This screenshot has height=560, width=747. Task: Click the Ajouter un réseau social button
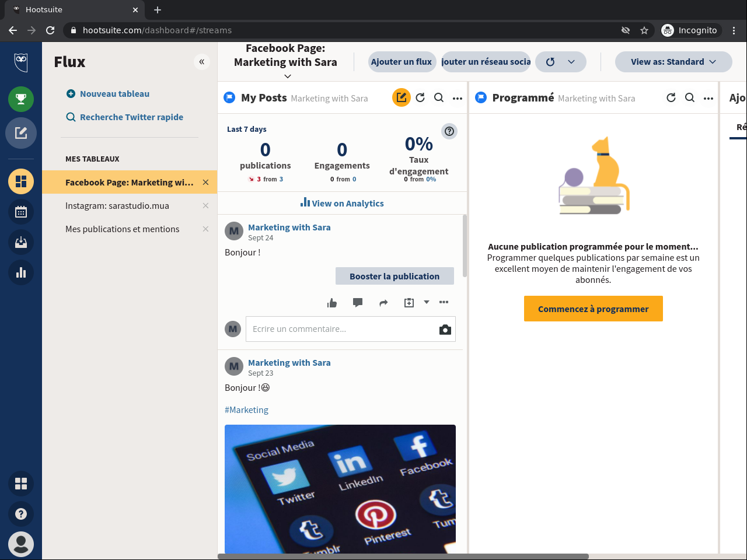point(486,62)
